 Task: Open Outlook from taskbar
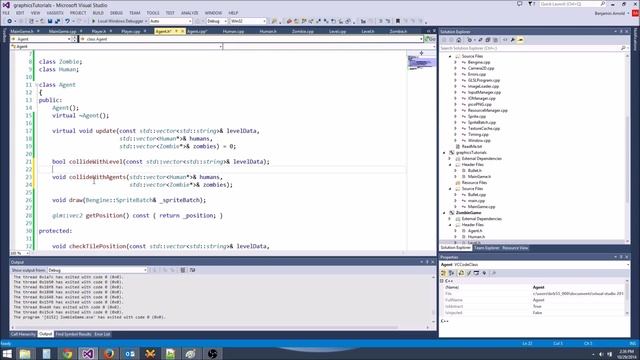click(x=129, y=353)
